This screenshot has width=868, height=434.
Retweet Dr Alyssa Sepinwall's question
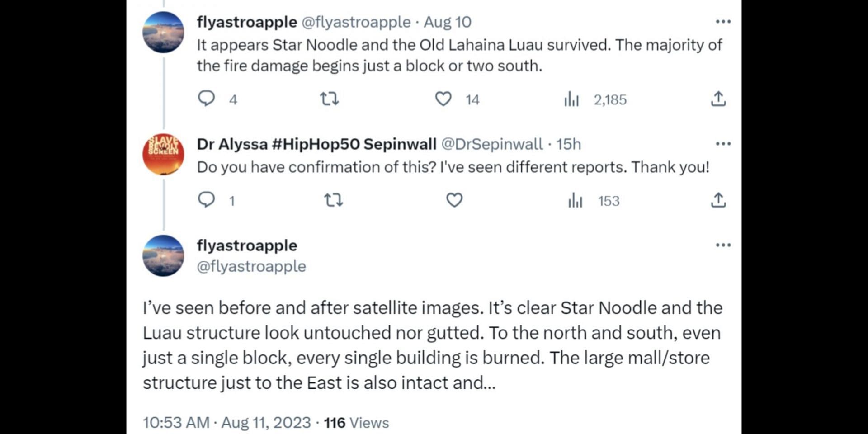pyautogui.click(x=334, y=200)
